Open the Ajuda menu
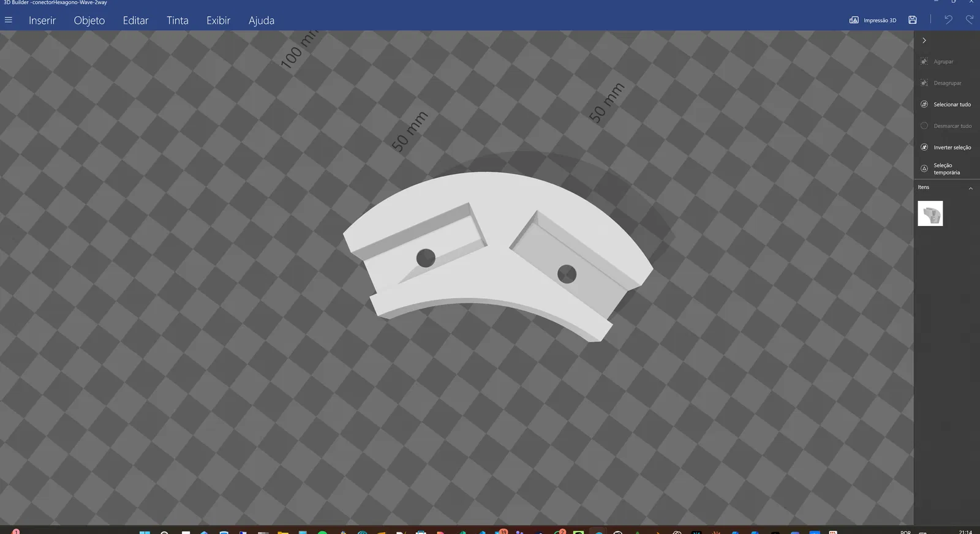The width and height of the screenshot is (980, 534). click(262, 20)
